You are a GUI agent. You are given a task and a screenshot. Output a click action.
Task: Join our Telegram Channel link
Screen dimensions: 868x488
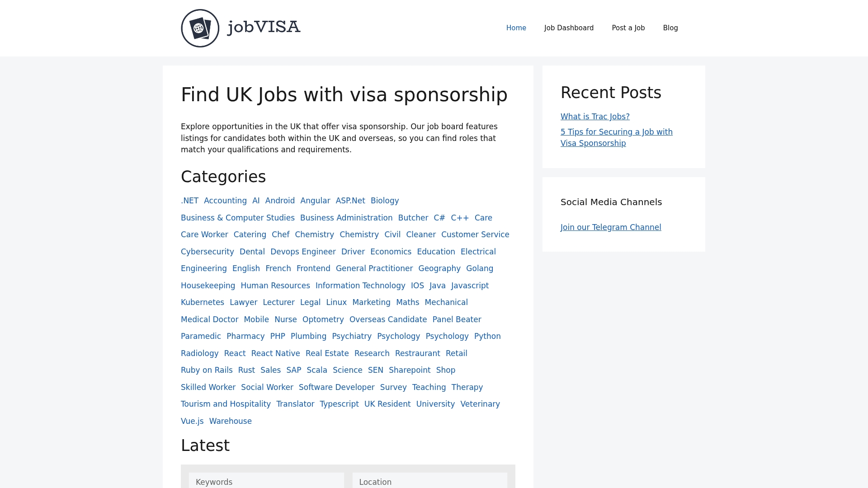[x=610, y=227]
